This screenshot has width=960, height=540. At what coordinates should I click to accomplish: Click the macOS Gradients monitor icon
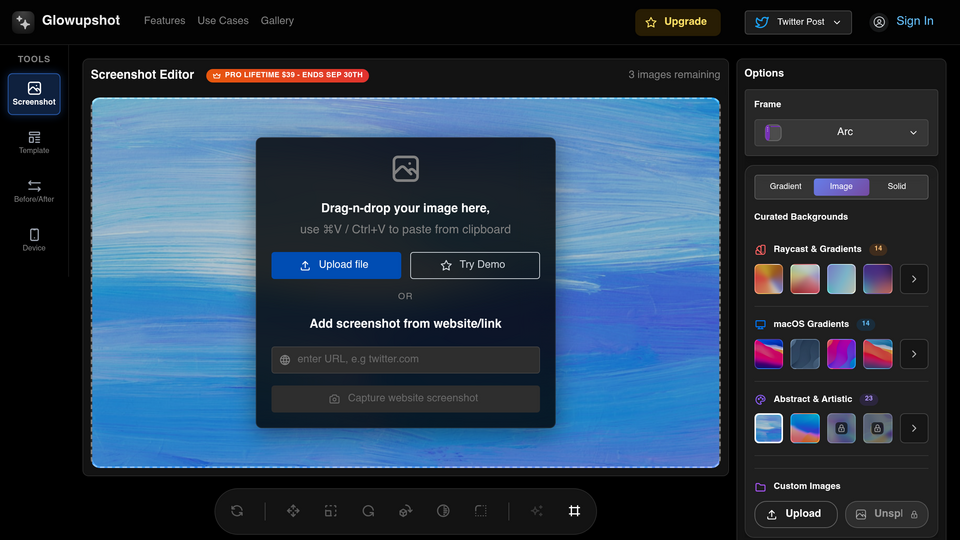click(x=760, y=324)
